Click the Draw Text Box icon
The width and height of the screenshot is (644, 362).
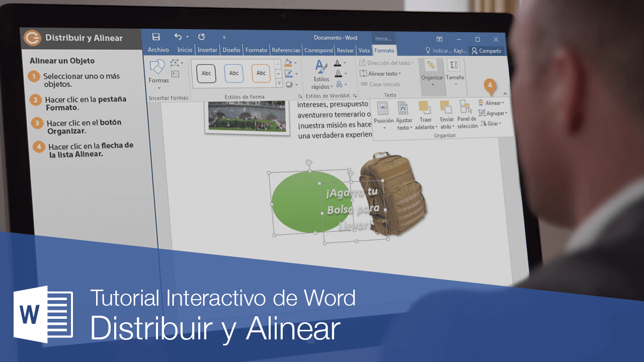pyautogui.click(x=175, y=74)
